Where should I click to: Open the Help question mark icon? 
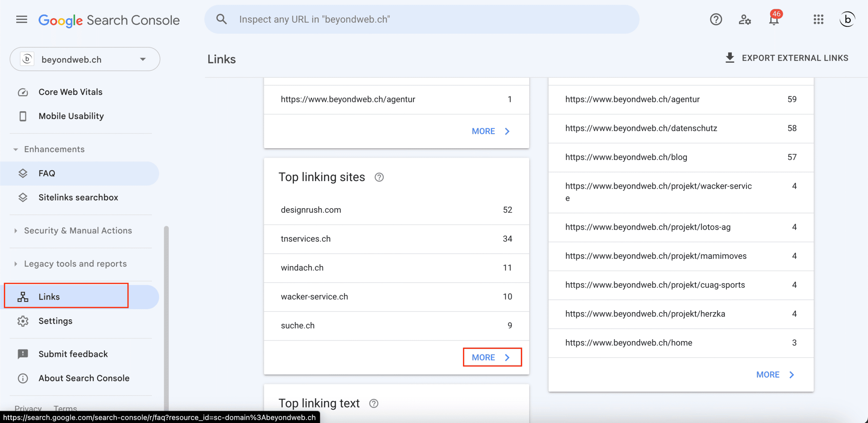pyautogui.click(x=716, y=19)
